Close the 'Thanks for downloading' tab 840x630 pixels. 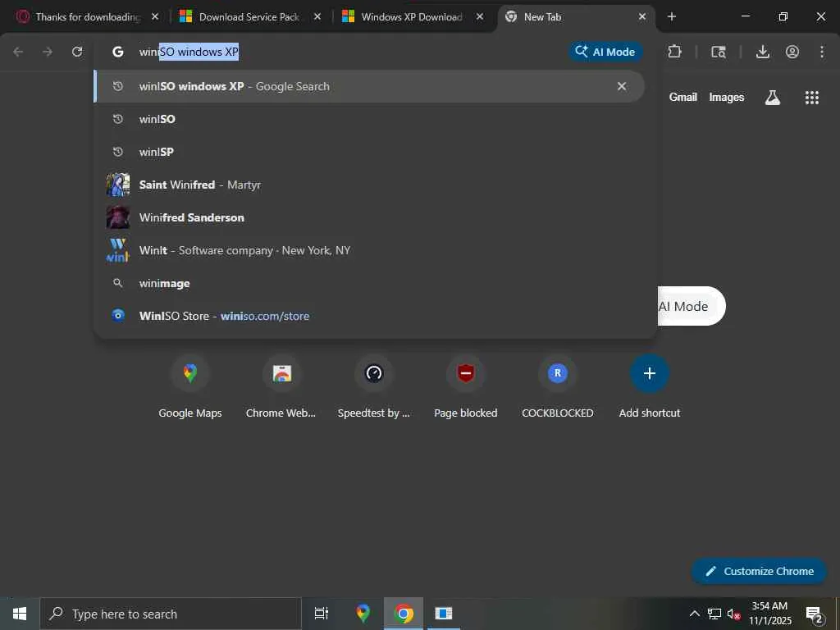[155, 16]
